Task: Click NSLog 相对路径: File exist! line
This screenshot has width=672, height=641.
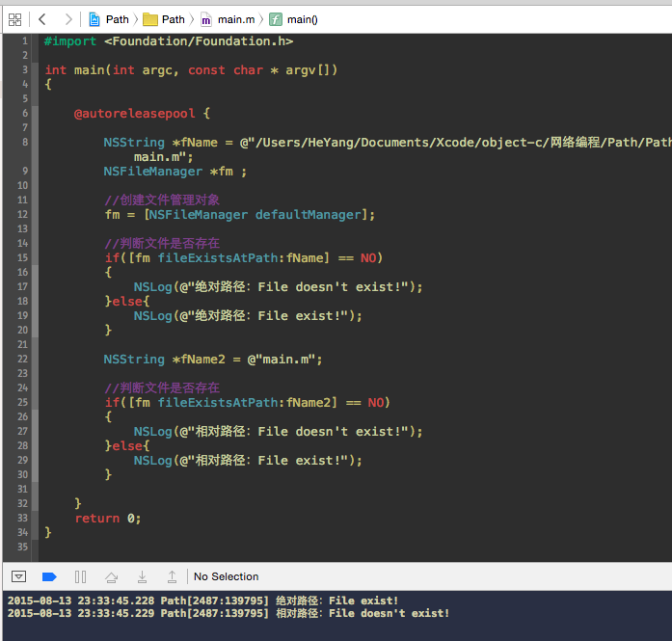Action: point(248,460)
